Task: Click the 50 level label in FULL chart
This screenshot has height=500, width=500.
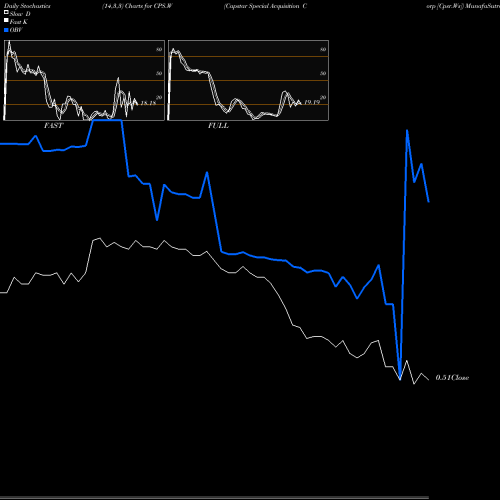Action: point(323,73)
